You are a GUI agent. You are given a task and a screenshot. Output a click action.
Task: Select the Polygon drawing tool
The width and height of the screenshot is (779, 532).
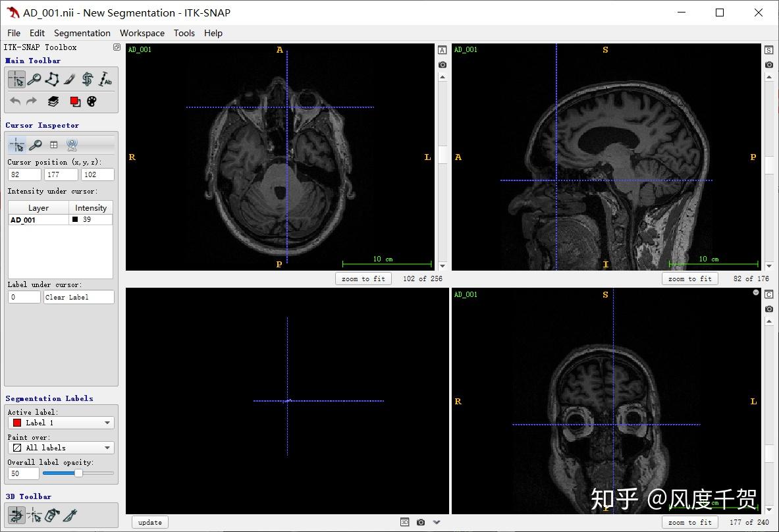[52, 79]
